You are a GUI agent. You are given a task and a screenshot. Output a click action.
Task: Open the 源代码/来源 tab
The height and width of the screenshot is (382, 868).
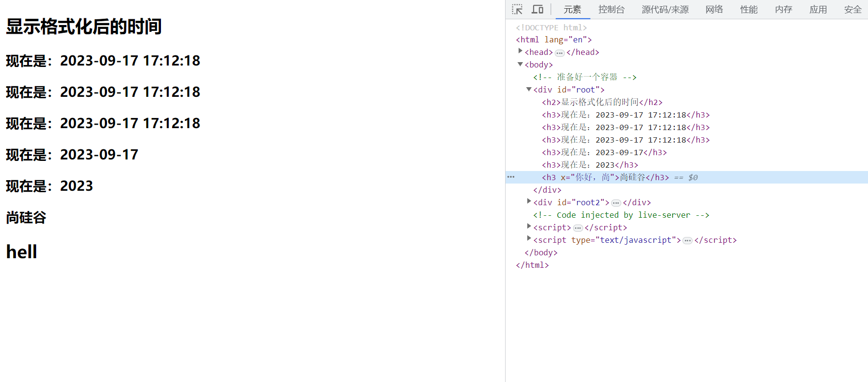665,10
